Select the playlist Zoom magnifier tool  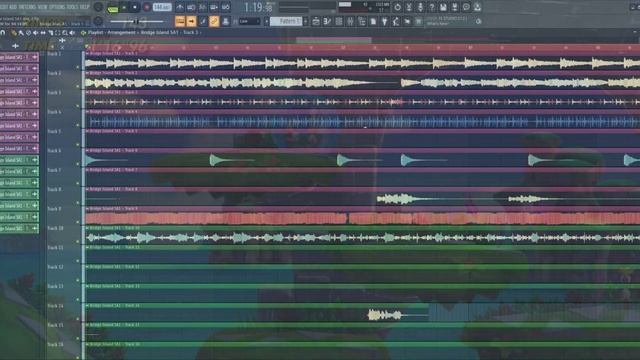click(x=64, y=33)
